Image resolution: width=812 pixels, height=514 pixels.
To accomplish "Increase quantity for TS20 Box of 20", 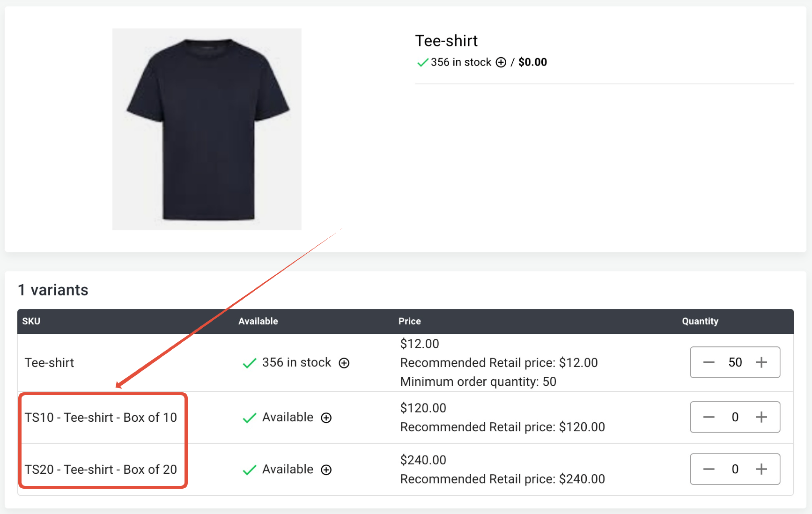I will (761, 469).
